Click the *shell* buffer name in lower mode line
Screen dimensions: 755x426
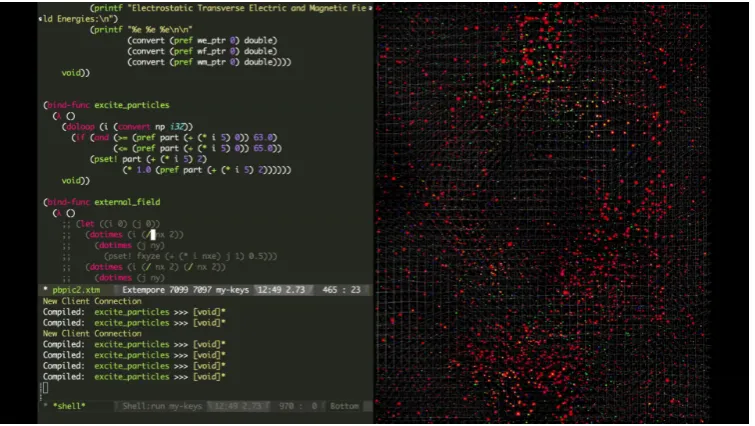69,406
